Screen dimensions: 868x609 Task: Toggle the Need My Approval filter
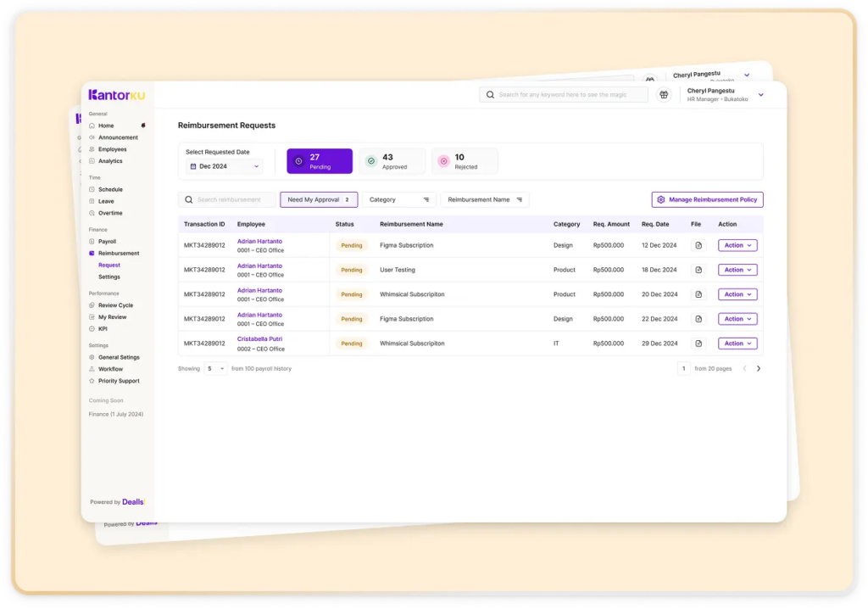point(319,200)
